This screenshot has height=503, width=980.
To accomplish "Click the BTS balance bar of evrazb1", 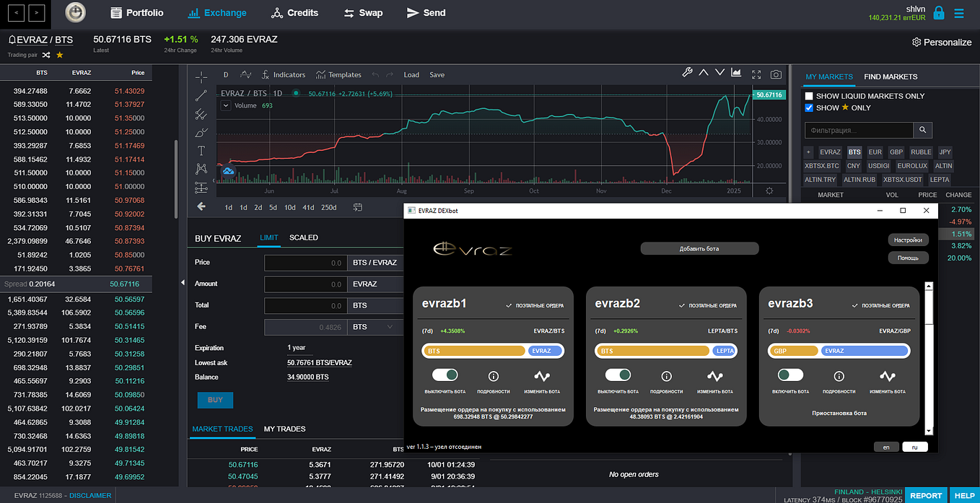I will (475, 351).
